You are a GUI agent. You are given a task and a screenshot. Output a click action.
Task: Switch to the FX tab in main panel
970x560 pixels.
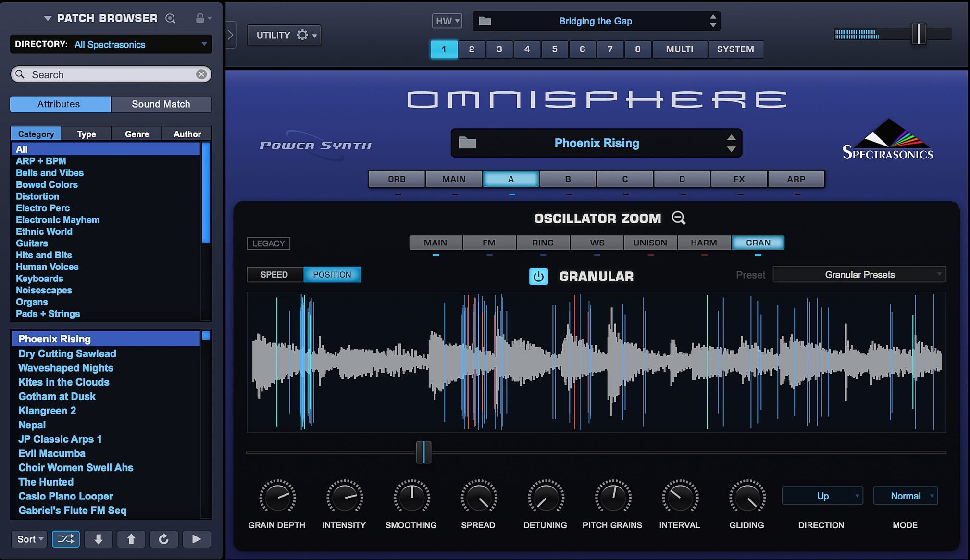pyautogui.click(x=739, y=178)
